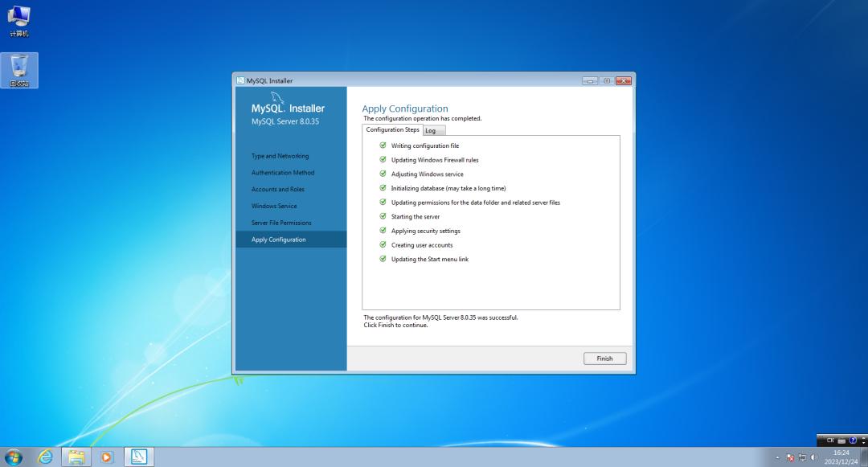Click the Finish button
The height and width of the screenshot is (467, 868).
[x=604, y=358]
